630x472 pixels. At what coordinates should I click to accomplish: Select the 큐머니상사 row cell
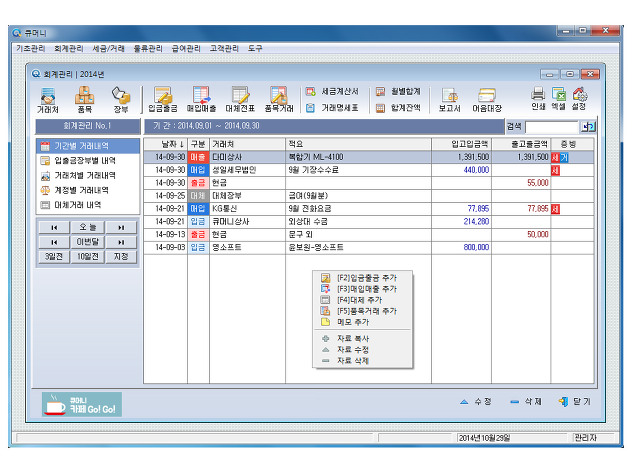pos(248,221)
